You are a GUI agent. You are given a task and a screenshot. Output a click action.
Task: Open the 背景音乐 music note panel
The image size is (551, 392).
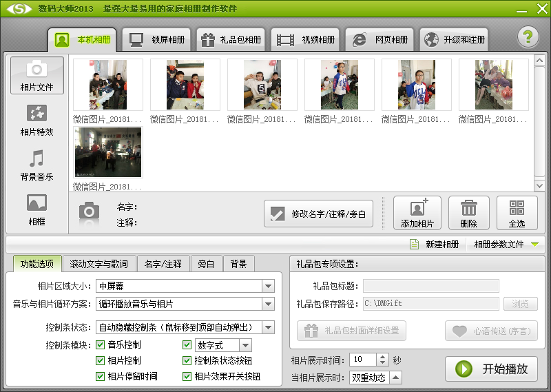[37, 165]
